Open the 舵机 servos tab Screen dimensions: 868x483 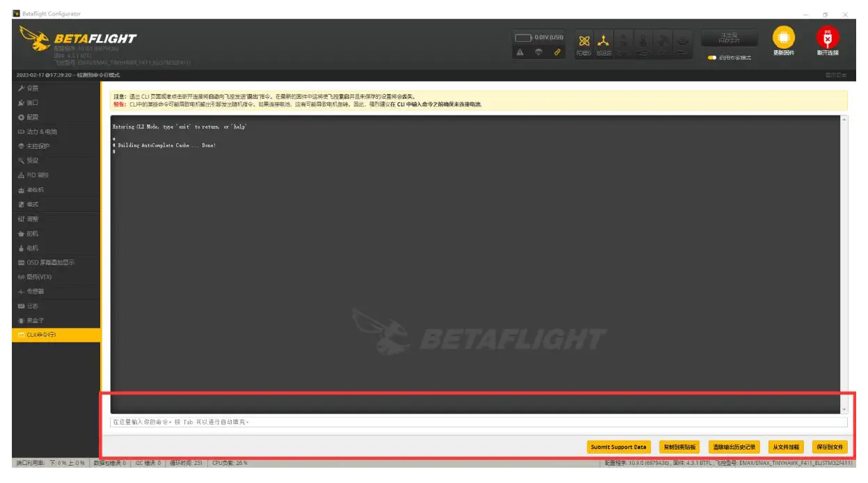tap(56, 234)
